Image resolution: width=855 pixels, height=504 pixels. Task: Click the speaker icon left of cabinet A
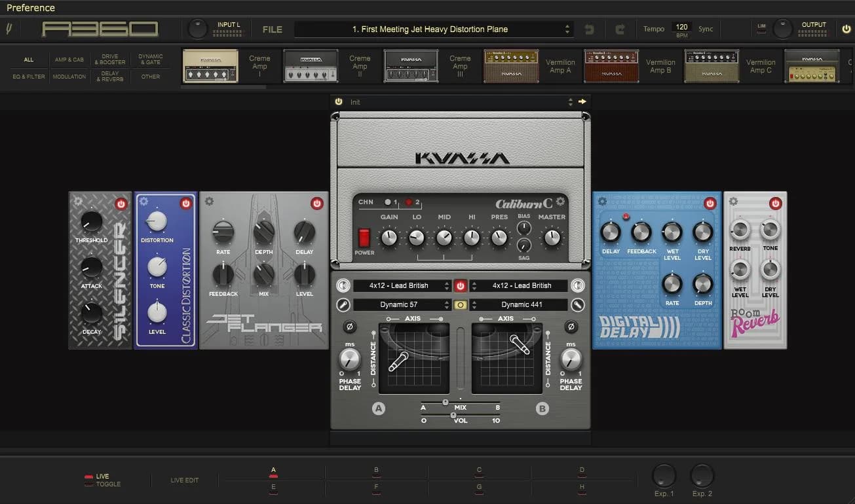342,285
